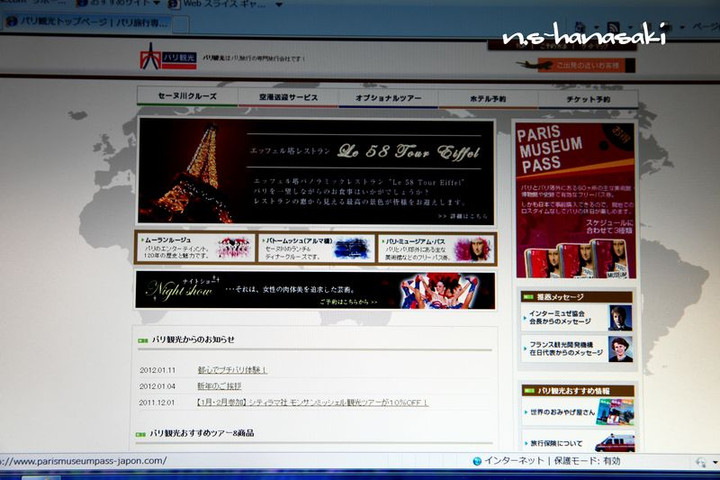Click 保護モード: 有効 status bar text
The height and width of the screenshot is (480, 720).
click(587, 461)
